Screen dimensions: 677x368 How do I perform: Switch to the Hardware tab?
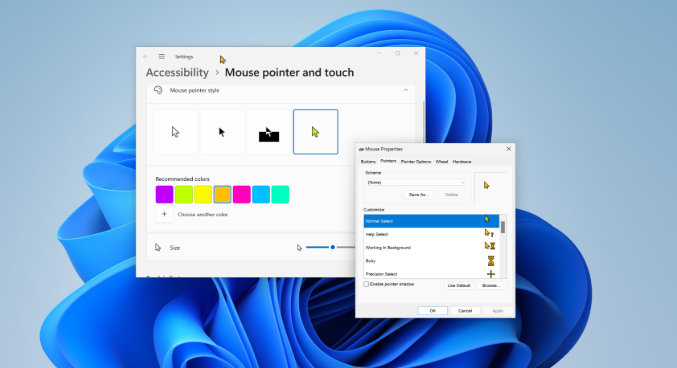(x=462, y=162)
